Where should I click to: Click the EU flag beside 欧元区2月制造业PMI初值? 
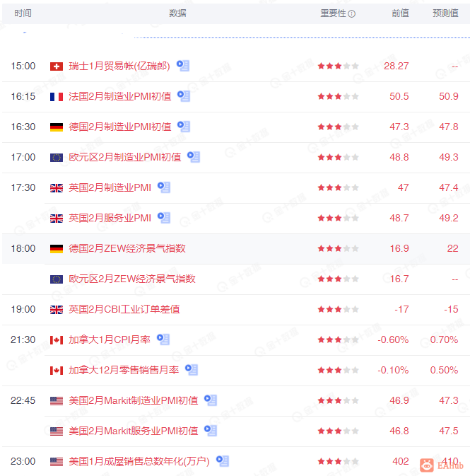57,158
